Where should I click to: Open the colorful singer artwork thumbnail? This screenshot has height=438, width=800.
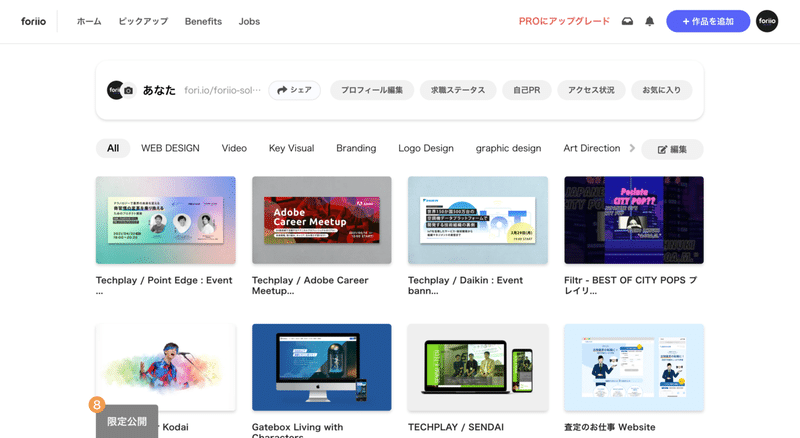click(x=166, y=367)
